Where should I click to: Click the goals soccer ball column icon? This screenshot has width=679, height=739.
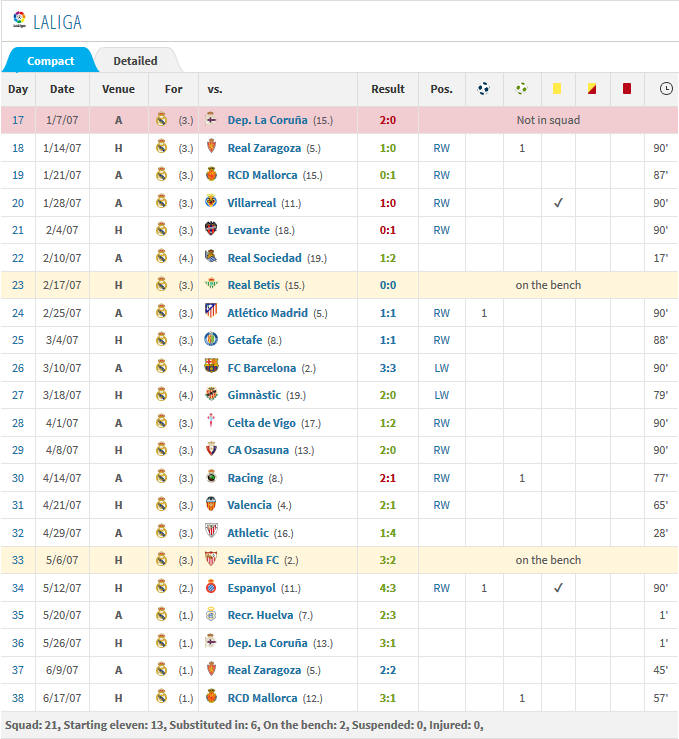click(484, 89)
